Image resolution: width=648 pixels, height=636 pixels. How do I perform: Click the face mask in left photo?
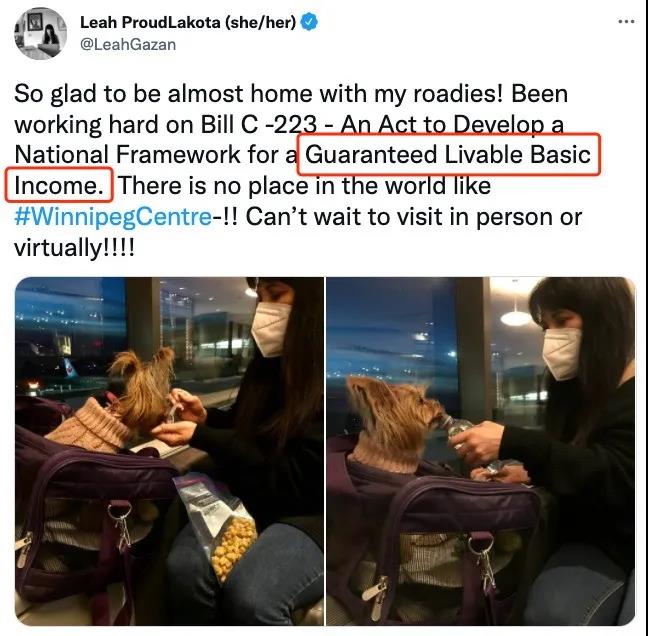pyautogui.click(x=271, y=329)
